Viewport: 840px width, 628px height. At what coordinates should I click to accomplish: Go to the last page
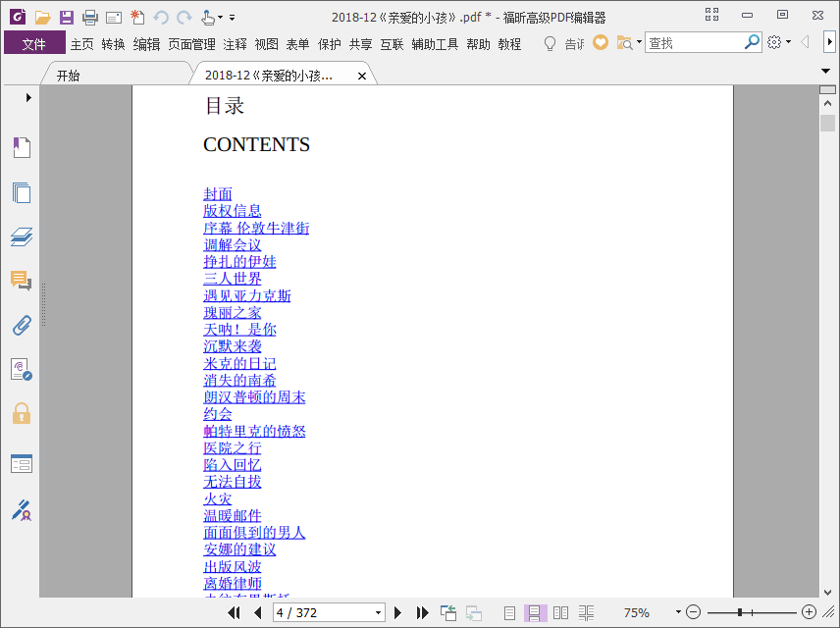423,612
